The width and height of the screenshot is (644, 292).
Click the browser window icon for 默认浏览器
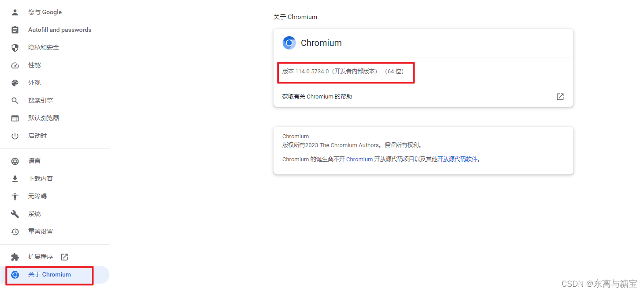click(x=15, y=118)
